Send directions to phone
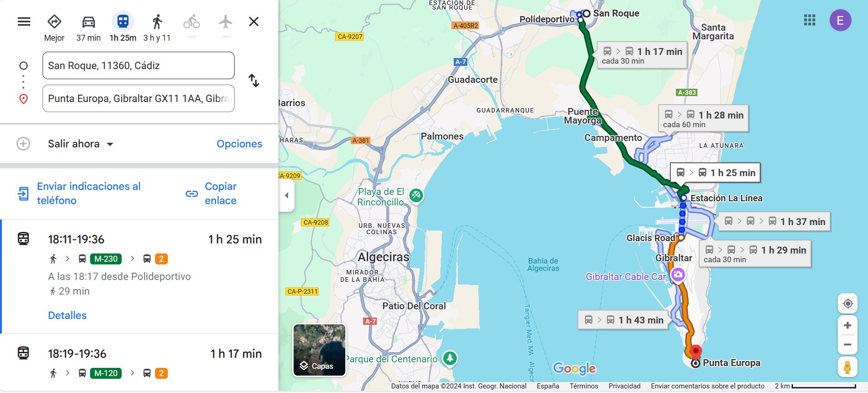 [88, 194]
